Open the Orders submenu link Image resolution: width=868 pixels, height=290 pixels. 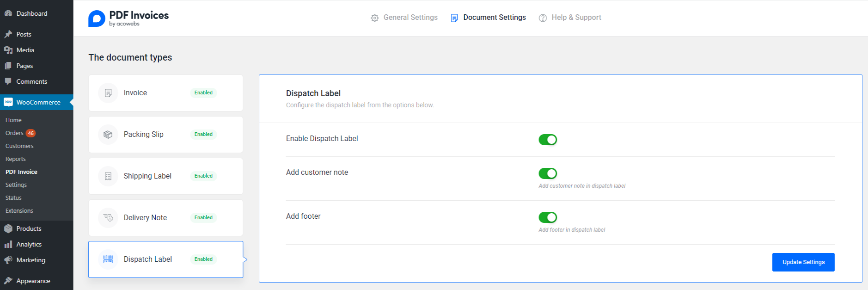tap(14, 133)
